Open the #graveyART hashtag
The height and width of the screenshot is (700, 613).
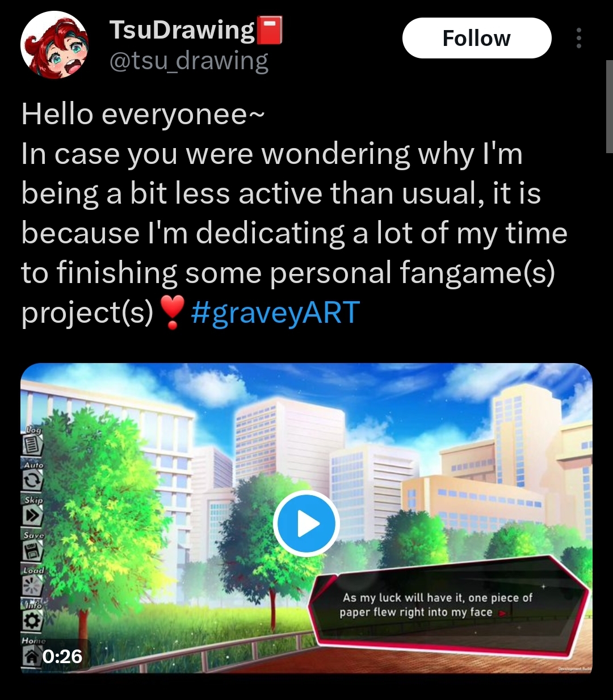tap(276, 313)
